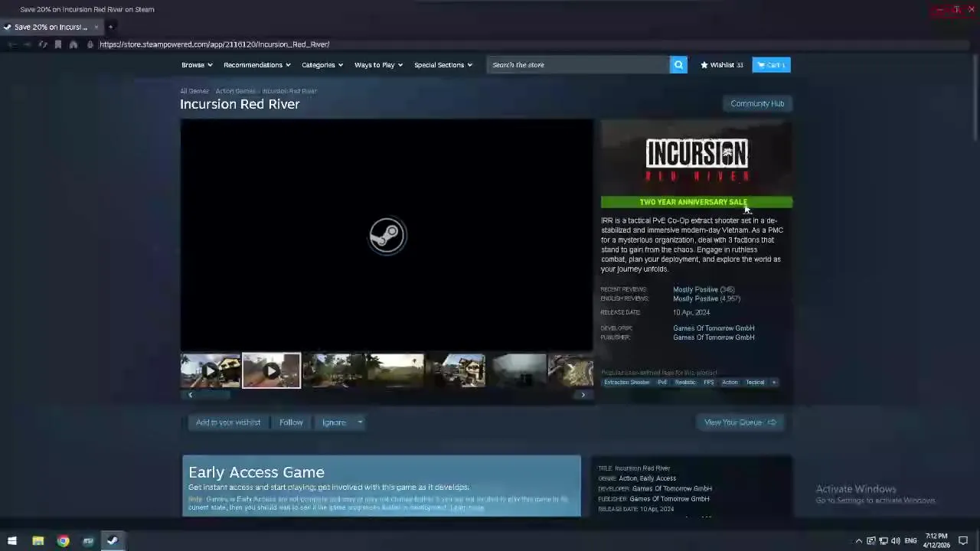
Task: Select the PvE tag
Action: tap(662, 382)
